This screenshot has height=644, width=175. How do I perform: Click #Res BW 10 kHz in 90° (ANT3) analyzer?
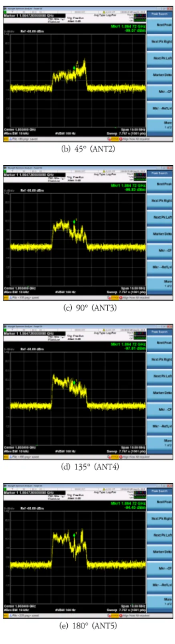tap(16, 292)
